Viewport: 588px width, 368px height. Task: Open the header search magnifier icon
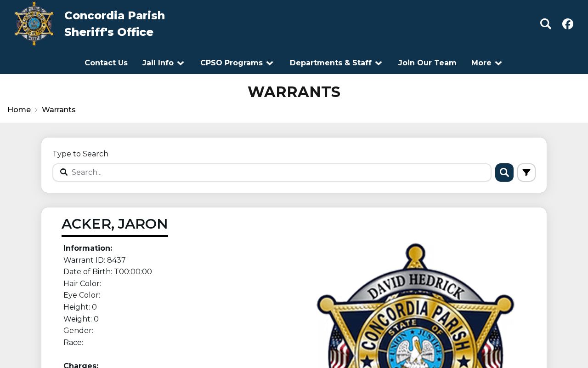[x=546, y=24]
